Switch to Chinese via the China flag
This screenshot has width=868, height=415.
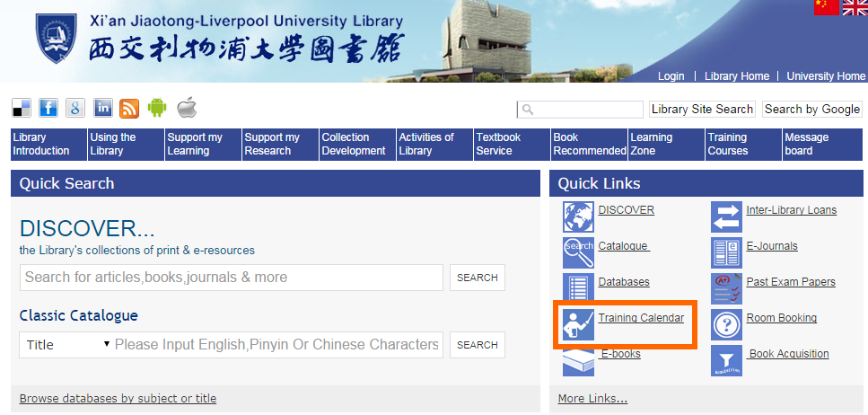pos(826,7)
